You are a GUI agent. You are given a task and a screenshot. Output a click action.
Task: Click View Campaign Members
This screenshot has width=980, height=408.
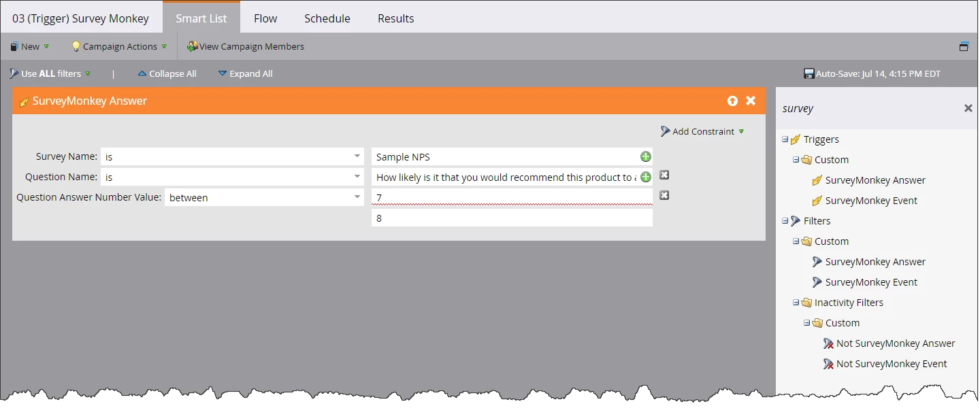tap(245, 46)
